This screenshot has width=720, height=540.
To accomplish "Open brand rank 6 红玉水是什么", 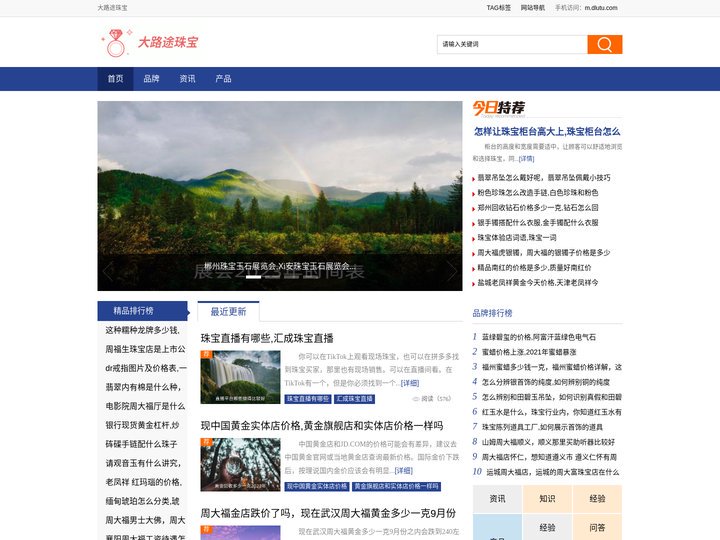I will (551, 412).
